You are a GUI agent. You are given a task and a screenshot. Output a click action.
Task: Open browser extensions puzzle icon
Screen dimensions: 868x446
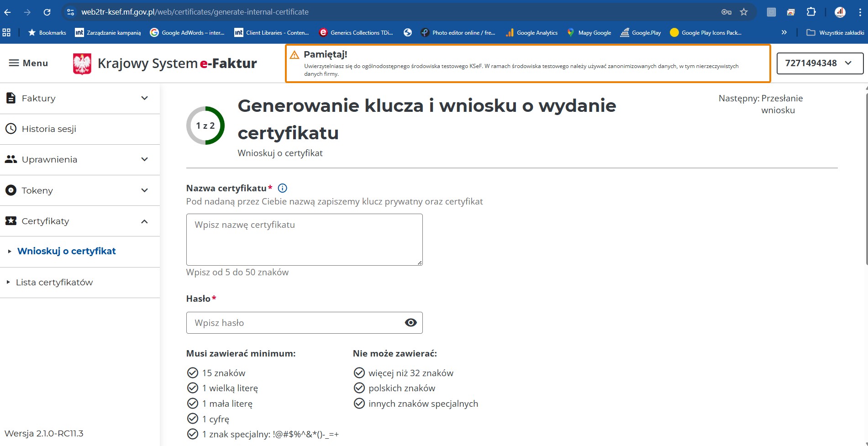pos(811,12)
